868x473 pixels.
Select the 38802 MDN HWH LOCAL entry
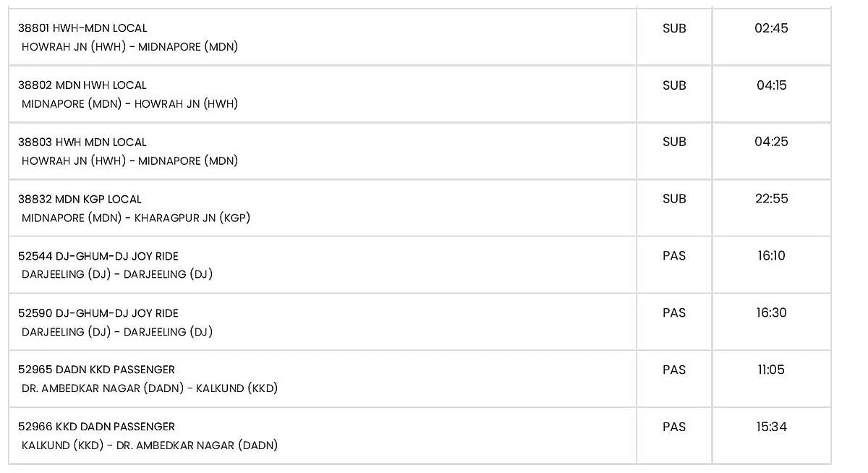click(x=82, y=85)
